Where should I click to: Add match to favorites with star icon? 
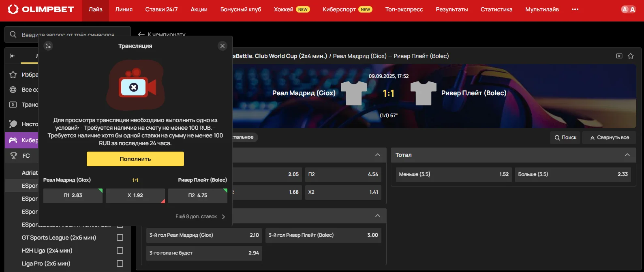[x=631, y=56]
